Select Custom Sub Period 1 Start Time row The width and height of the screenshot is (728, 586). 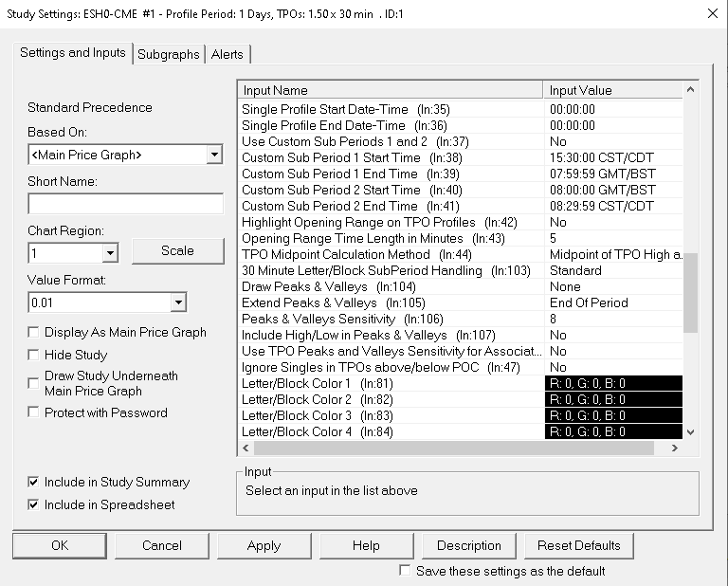point(460,157)
